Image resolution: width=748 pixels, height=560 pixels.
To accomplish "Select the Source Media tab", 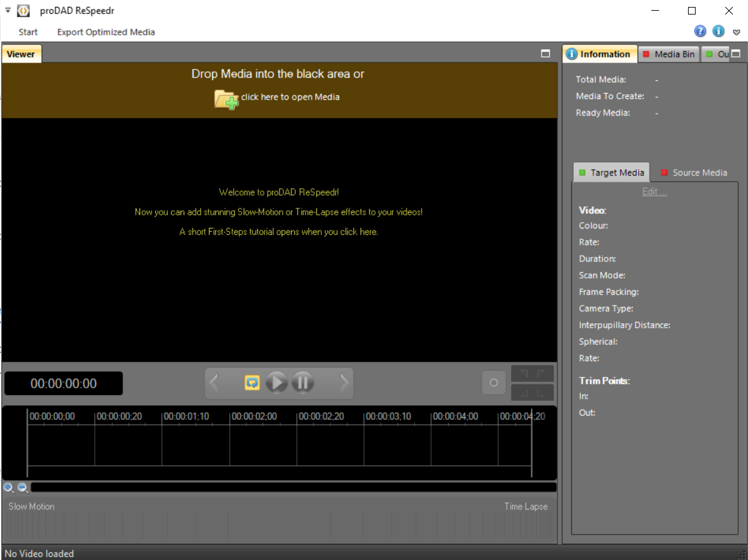I will 694,173.
